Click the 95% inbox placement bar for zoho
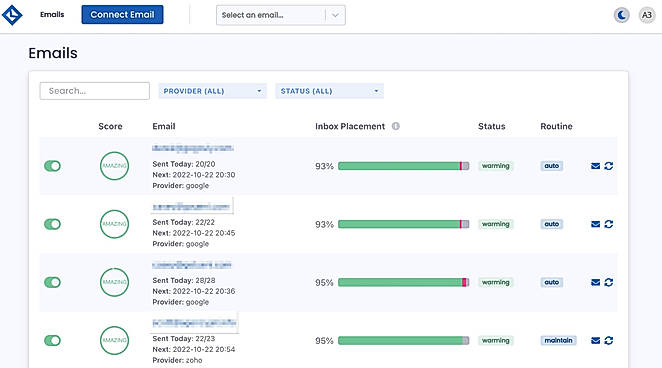This screenshot has height=368, width=662. coord(404,341)
